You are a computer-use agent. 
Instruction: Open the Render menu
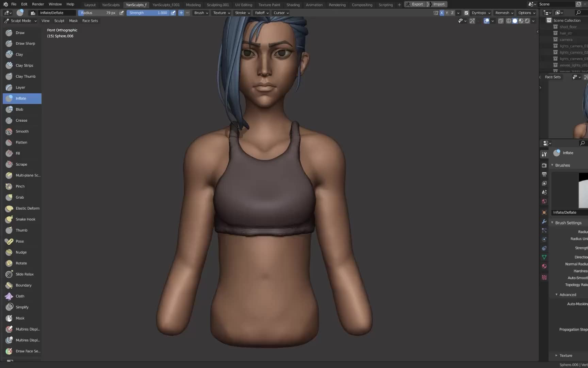click(x=38, y=4)
